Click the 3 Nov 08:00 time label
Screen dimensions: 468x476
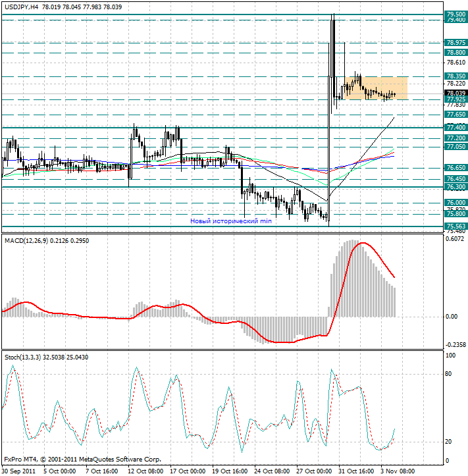(398, 471)
